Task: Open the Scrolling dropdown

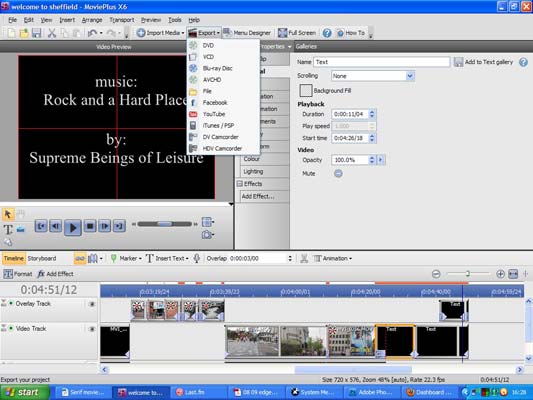Action: [410, 76]
